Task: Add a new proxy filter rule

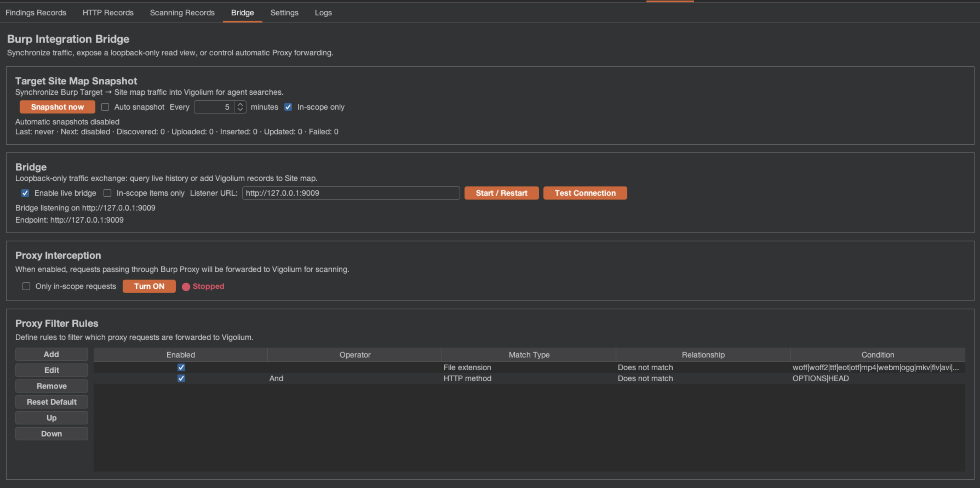Action: (51, 354)
